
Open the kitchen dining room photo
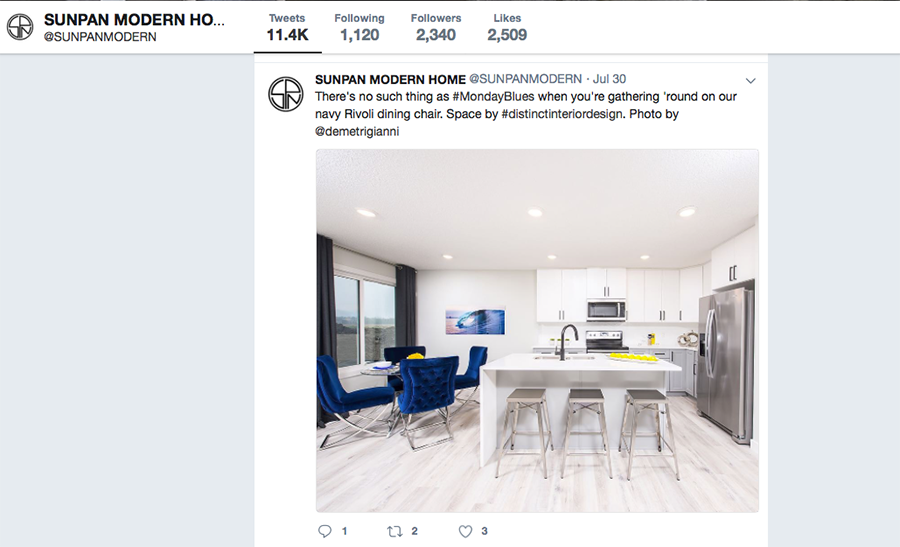click(537, 331)
